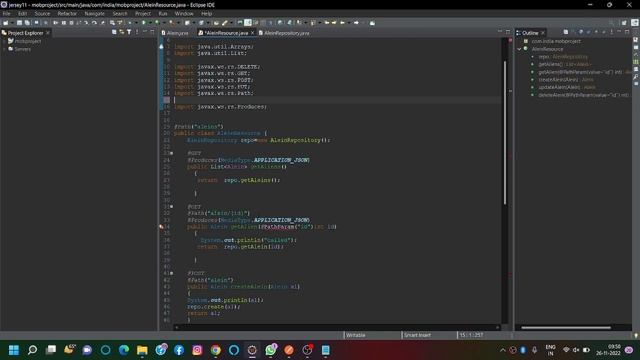The height and width of the screenshot is (360, 640).
Task: Minimize the editor area
Action: point(500,32)
